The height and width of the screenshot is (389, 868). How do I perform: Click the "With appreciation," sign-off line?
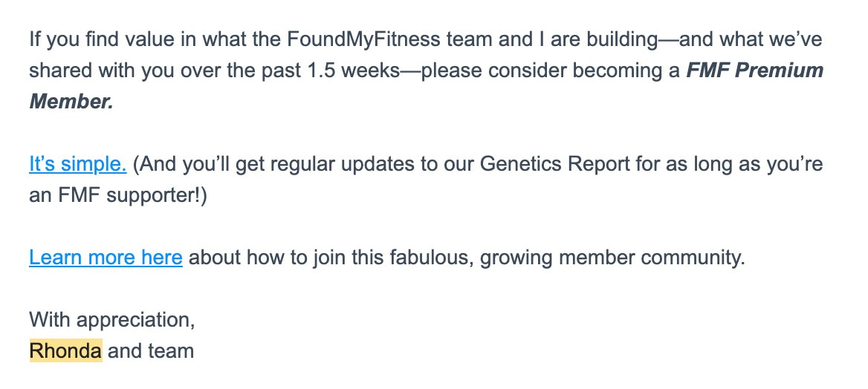tap(112, 320)
